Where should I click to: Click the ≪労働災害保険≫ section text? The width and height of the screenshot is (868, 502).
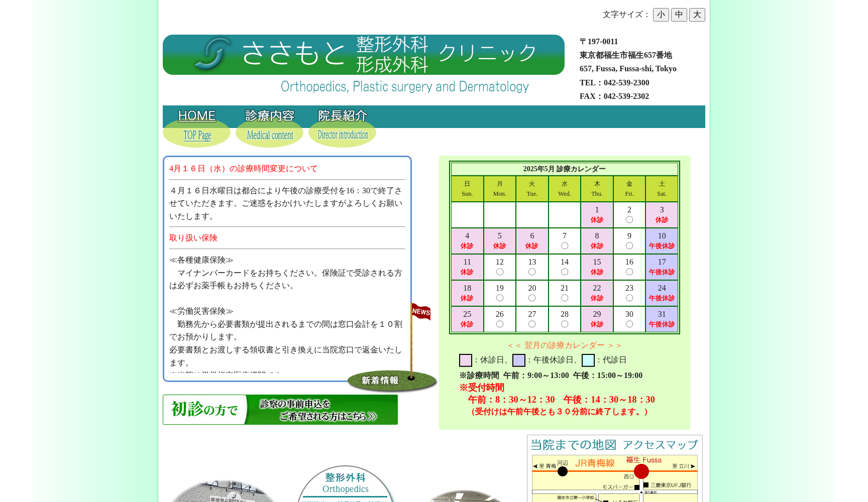(x=201, y=311)
